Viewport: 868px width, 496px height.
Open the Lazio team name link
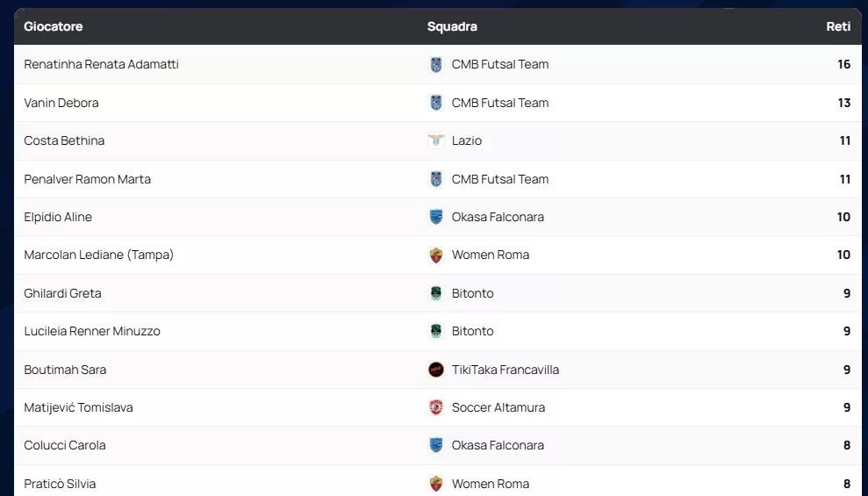pos(466,140)
